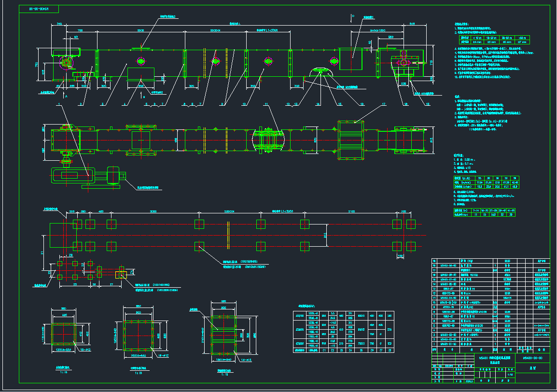Select the '±7 mm' tolerance cell
Screen dimensions: 557x392
pos(522,42)
